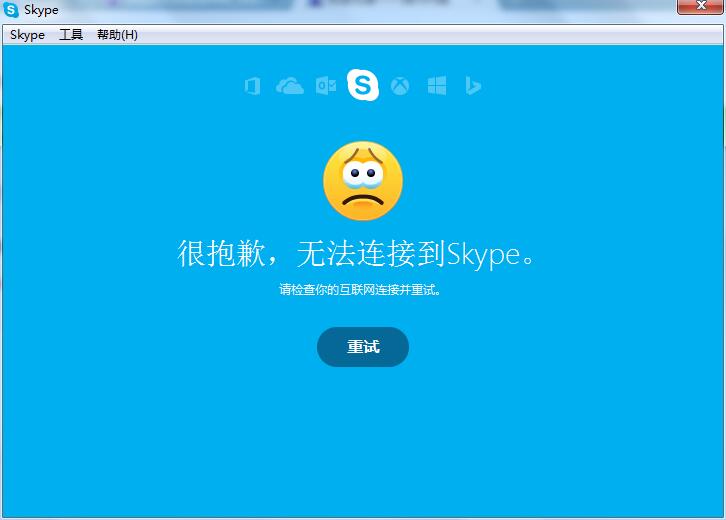The height and width of the screenshot is (520, 726).
Task: Click the Xbox icon in the services row
Action: pos(400,86)
